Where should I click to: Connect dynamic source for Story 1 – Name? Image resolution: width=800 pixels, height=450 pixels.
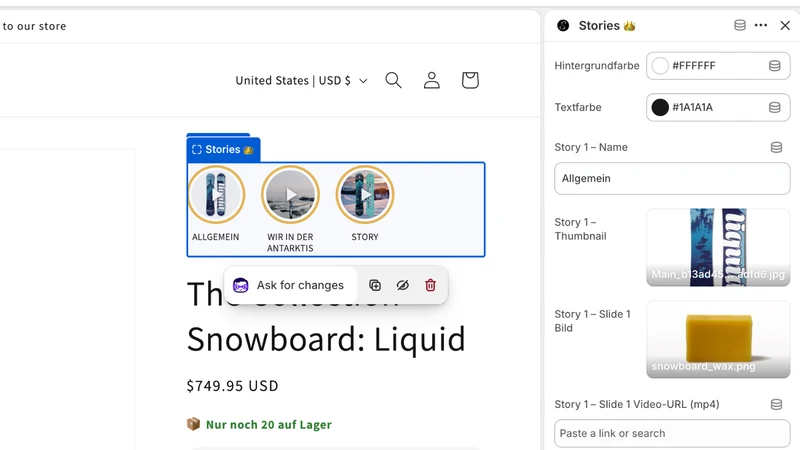[x=776, y=147]
